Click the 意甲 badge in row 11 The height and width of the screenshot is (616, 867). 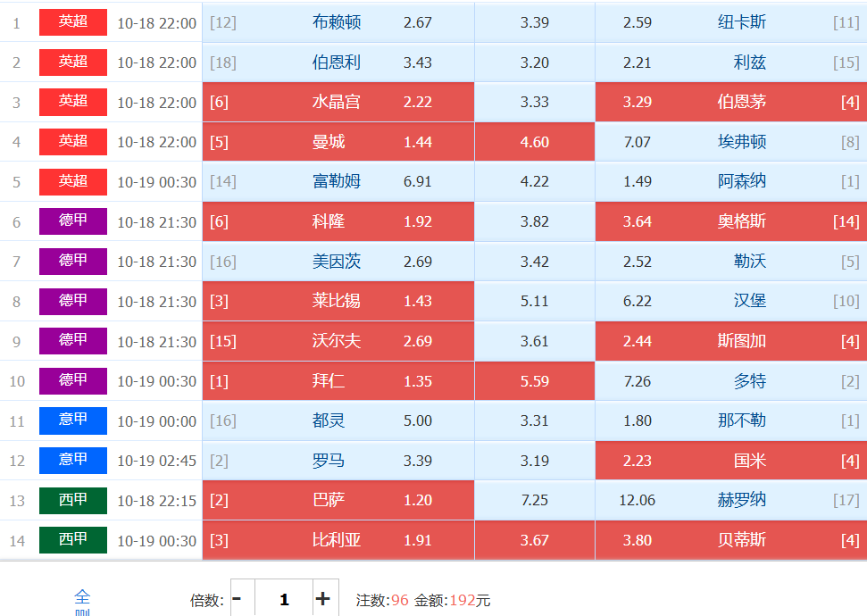pyautogui.click(x=73, y=420)
